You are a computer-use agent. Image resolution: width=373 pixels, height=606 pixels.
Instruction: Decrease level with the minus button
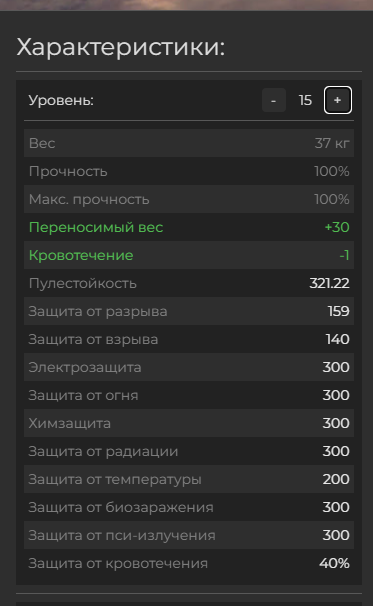click(x=274, y=100)
